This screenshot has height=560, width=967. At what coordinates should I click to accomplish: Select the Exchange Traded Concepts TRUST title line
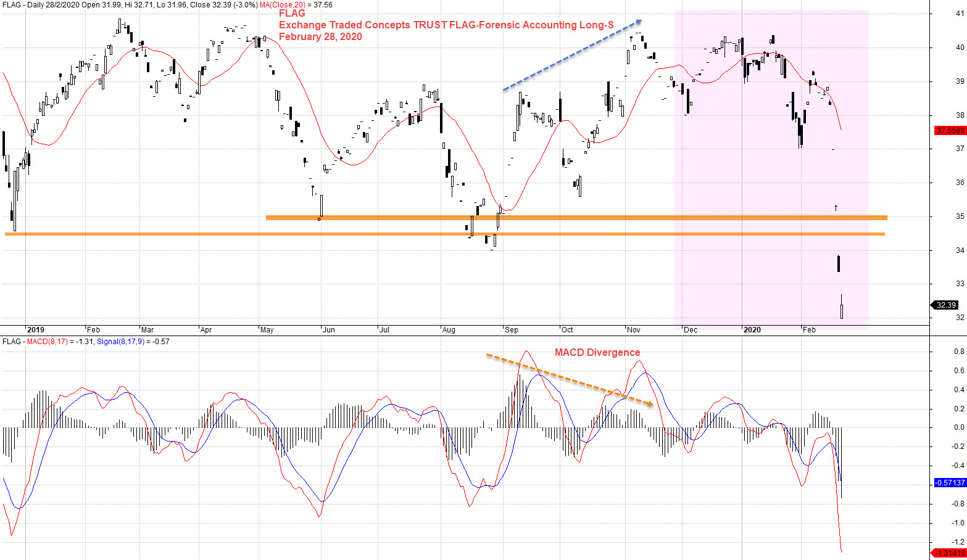tap(446, 25)
